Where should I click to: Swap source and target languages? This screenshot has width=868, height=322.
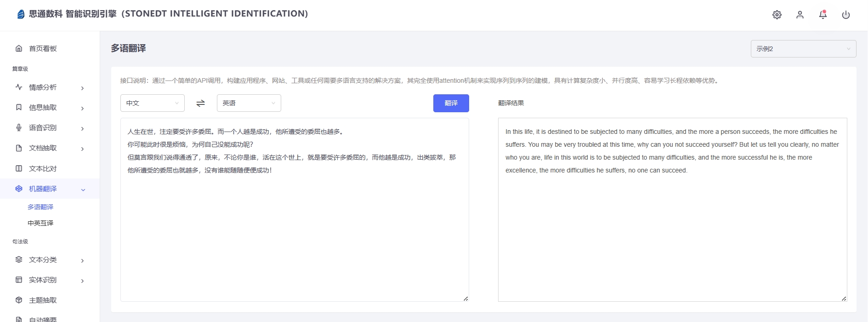[x=200, y=103]
